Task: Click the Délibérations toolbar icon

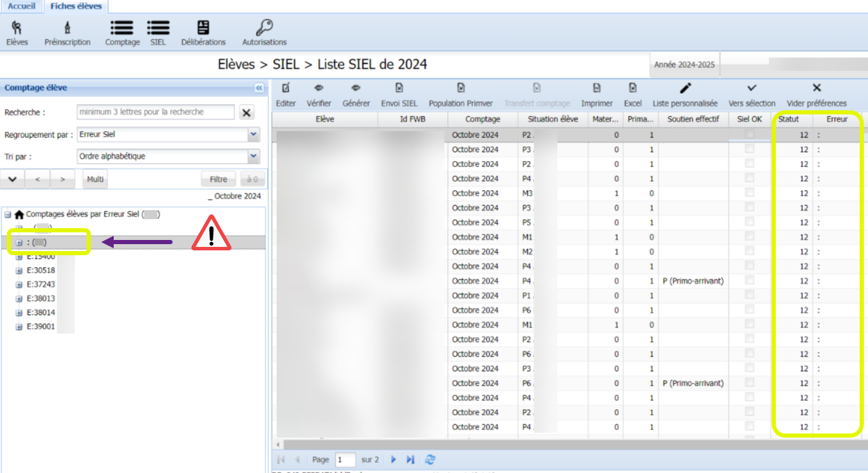Action: point(203,28)
